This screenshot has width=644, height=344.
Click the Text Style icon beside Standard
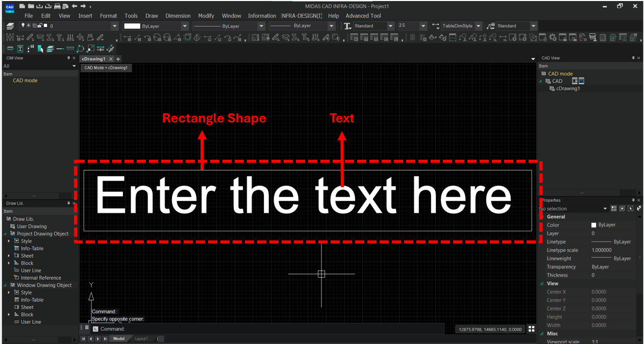pyautogui.click(x=348, y=26)
